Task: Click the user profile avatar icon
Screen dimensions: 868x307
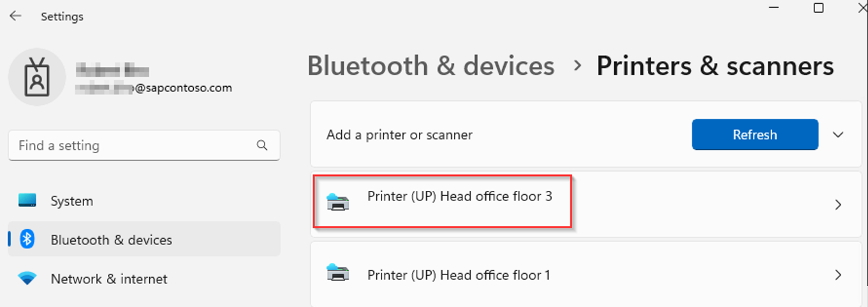Action: click(36, 77)
